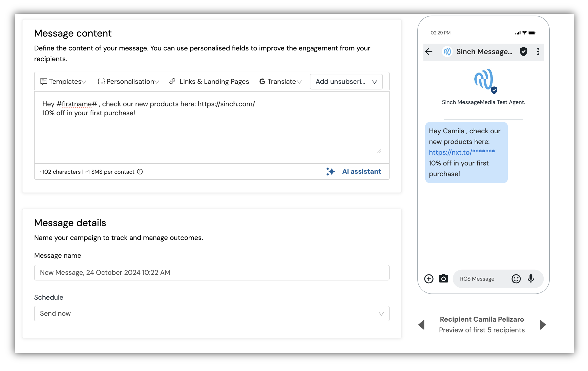
Task: Click the Message content heading
Action: click(73, 33)
